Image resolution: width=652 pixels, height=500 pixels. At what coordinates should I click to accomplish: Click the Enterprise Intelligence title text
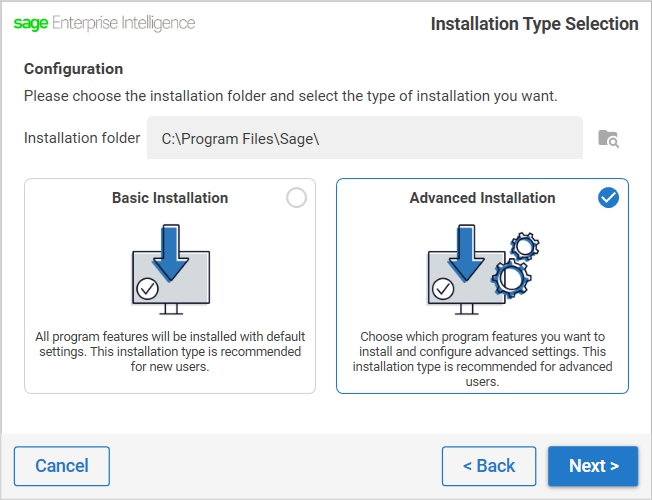(x=123, y=24)
